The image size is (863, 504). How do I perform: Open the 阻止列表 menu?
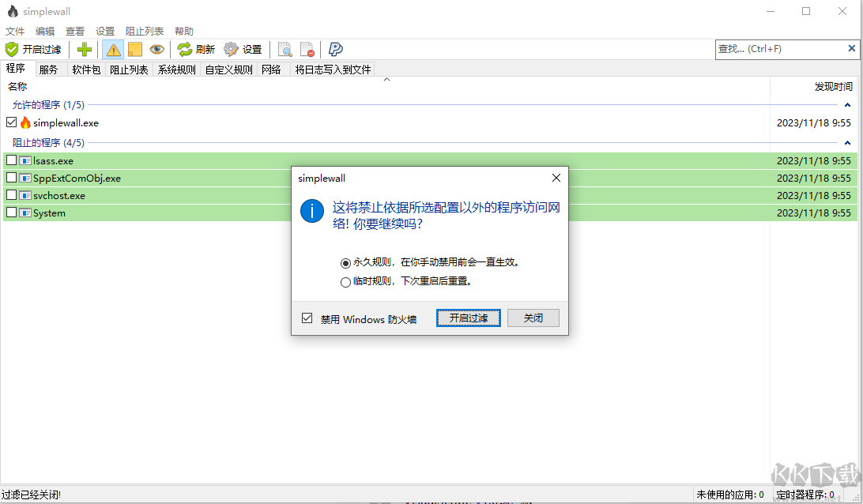[x=145, y=31]
